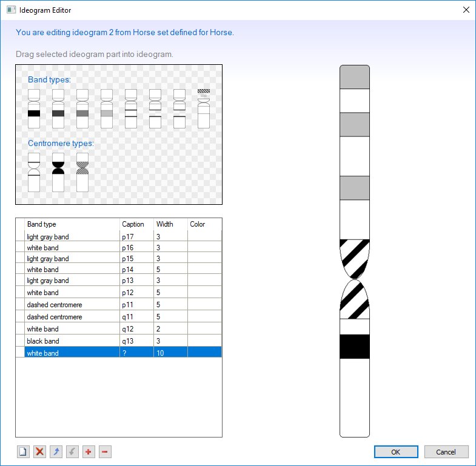Close the Ideogram Editor dialog
This screenshot has height=466, width=476.
(x=466, y=10)
